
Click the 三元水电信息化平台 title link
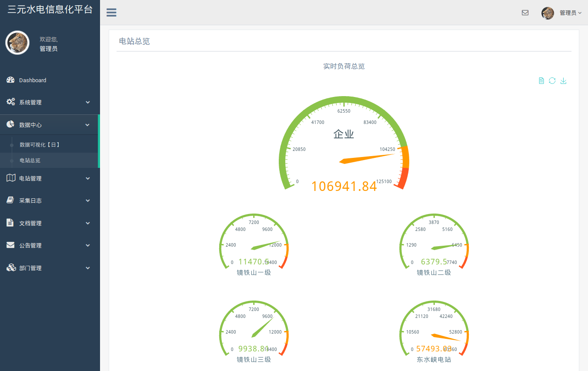(x=50, y=10)
